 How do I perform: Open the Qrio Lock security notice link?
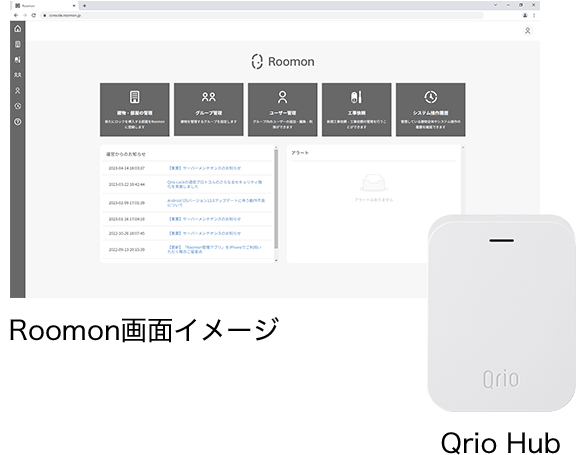click(x=215, y=184)
